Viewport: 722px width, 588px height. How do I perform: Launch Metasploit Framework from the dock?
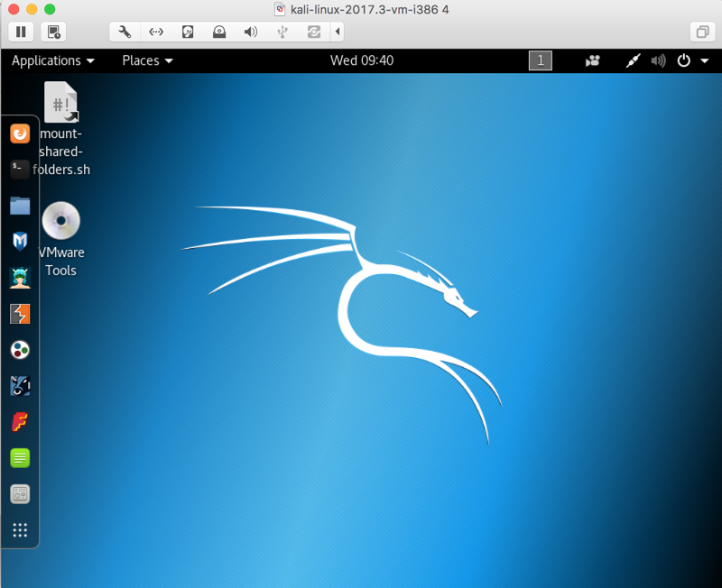point(20,242)
